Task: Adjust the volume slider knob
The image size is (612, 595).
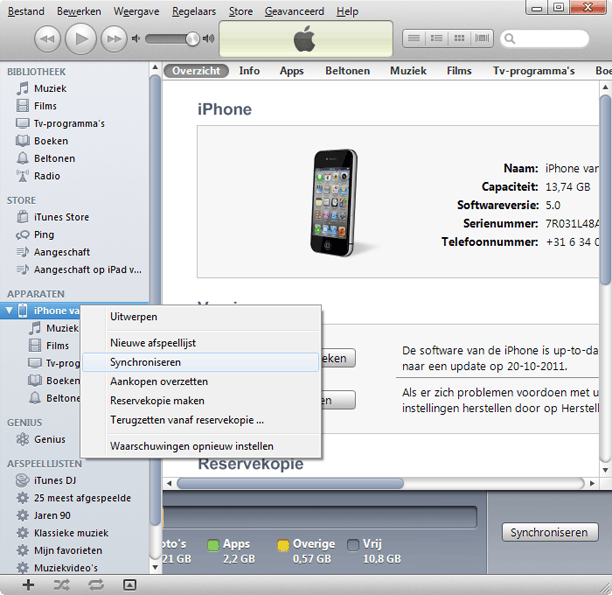Action: tap(192, 39)
